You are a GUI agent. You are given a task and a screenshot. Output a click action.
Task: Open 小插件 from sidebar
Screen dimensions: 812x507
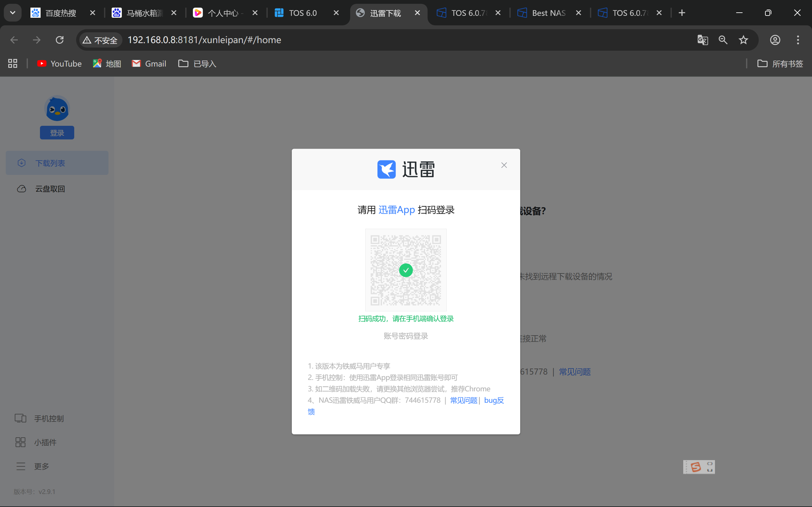(x=45, y=442)
